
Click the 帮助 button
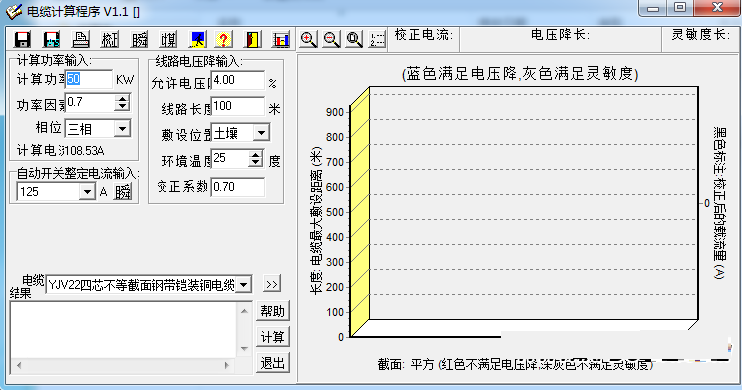click(273, 311)
